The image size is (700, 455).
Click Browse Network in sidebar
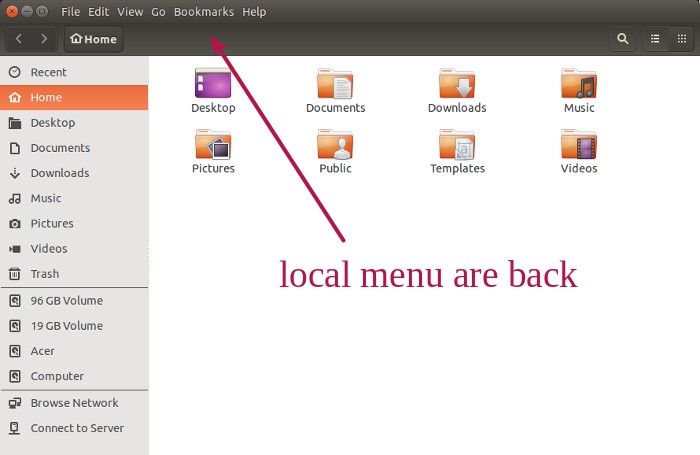pyautogui.click(x=74, y=403)
